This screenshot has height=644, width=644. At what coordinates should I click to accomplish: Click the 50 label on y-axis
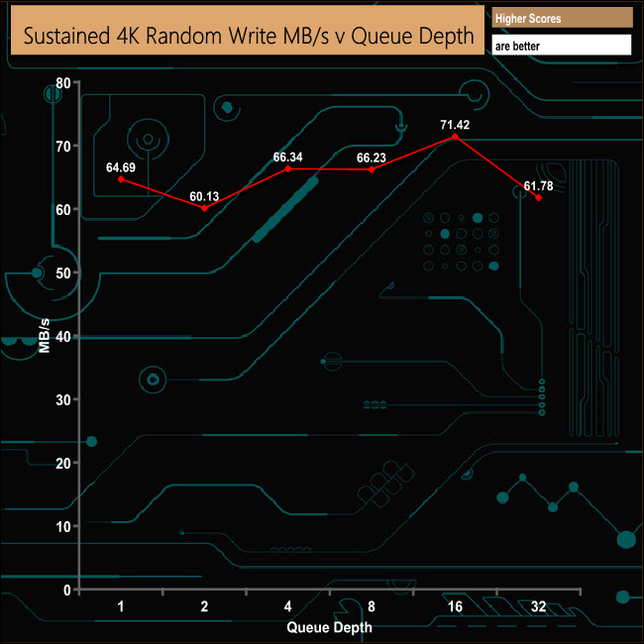[x=63, y=273]
